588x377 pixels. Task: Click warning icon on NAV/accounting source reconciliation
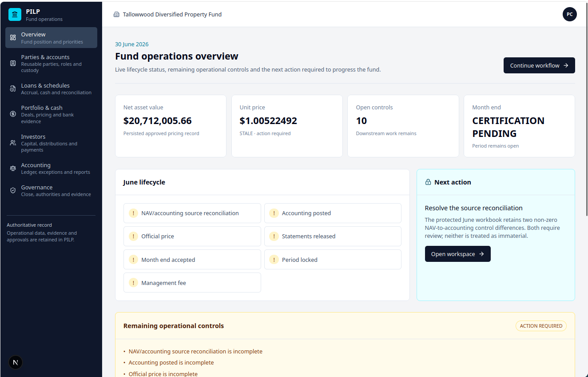[133, 213]
